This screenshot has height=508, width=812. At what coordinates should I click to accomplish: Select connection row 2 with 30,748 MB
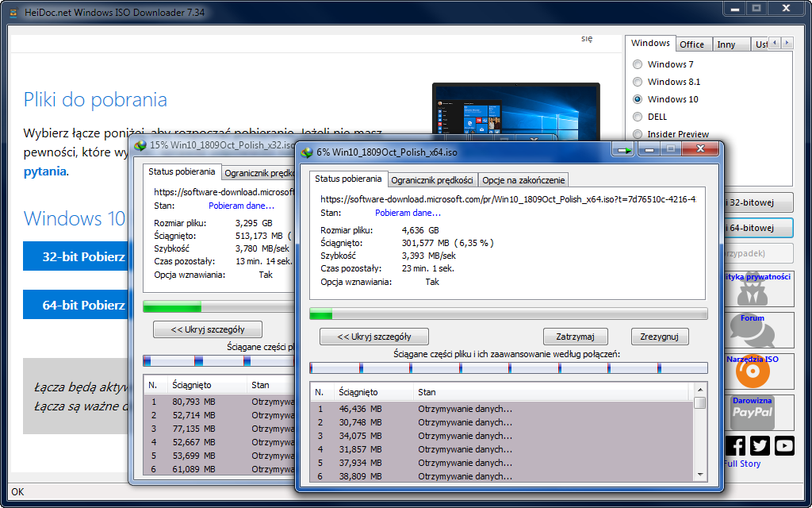click(502, 422)
